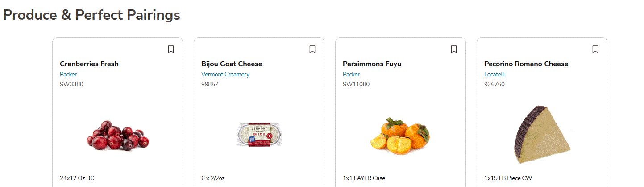This screenshot has height=187, width=644.
Task: Open the Cranberries Fresh product title
Action: point(89,64)
